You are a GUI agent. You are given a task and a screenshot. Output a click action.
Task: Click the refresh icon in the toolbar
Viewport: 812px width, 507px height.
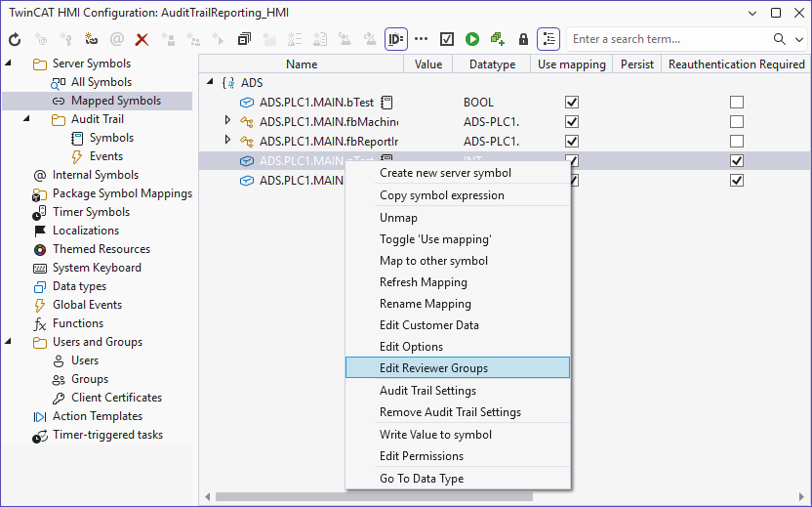click(15, 39)
